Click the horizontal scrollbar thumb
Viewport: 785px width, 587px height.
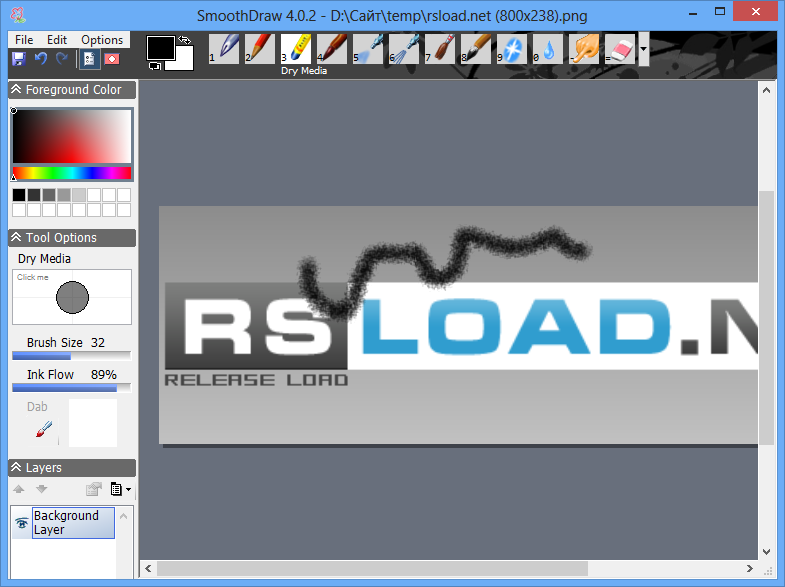coord(372,568)
